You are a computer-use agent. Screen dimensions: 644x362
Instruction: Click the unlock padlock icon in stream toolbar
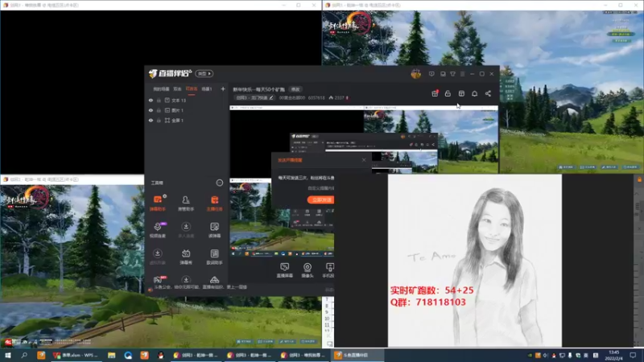click(448, 93)
